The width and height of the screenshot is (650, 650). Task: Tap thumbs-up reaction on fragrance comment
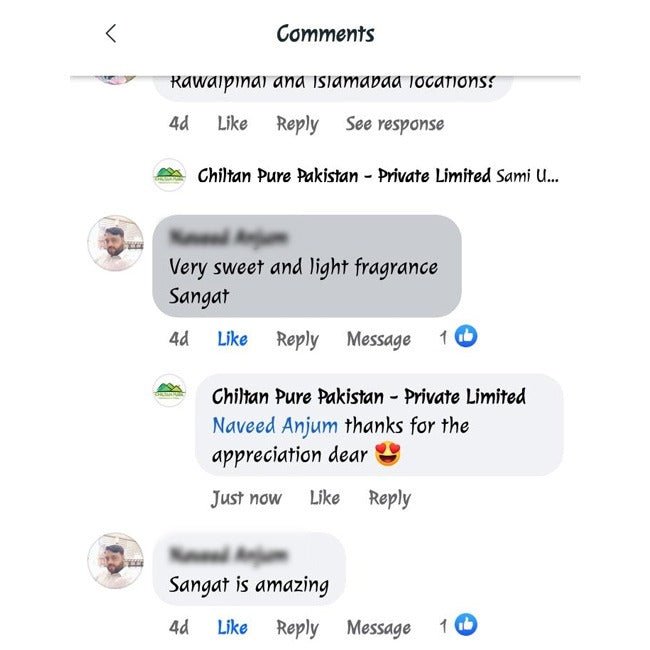466,336
